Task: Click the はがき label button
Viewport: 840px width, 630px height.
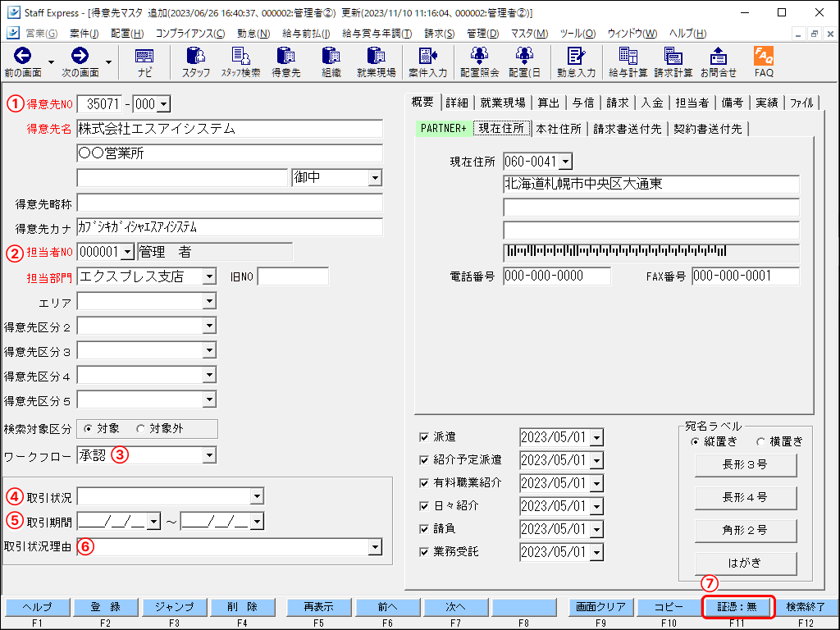Action: point(745,563)
